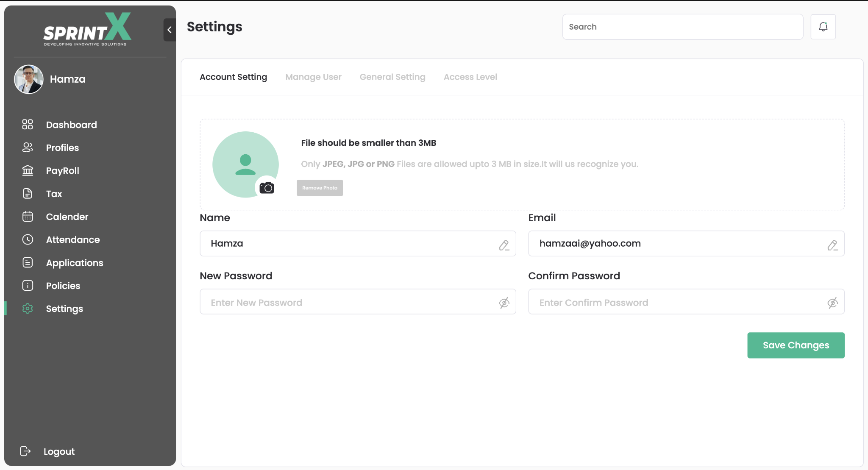Click the pencil icon in Name field
Viewport: 868px width, 470px height.
(x=504, y=245)
